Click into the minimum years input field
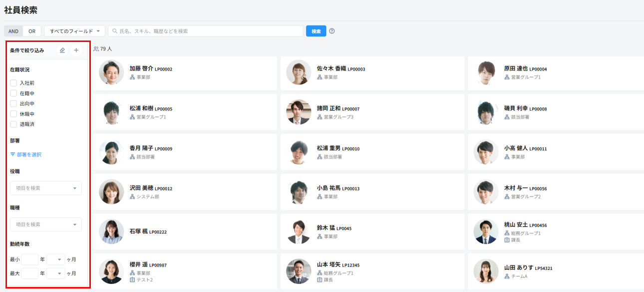The image size is (644, 292). pyautogui.click(x=29, y=259)
